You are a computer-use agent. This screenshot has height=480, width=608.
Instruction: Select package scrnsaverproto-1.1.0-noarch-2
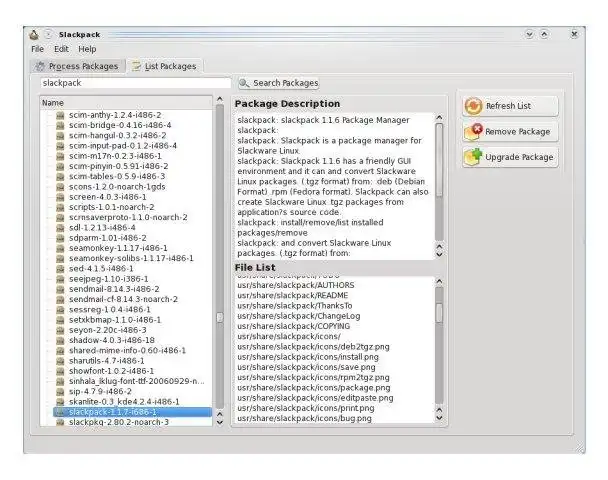(128, 217)
